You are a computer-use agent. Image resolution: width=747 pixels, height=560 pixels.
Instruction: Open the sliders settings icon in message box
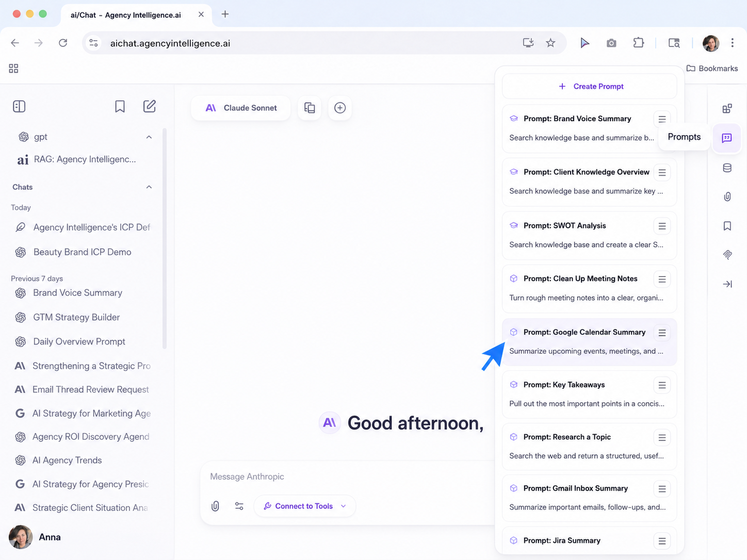(239, 506)
